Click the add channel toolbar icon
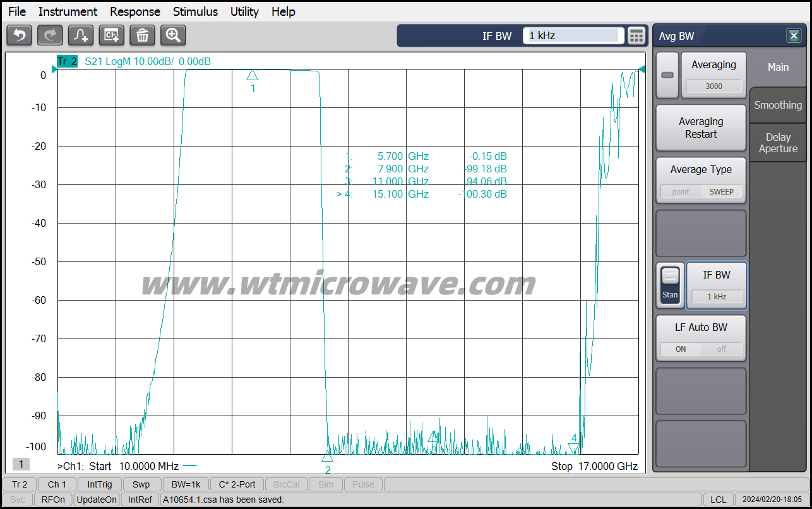Image resolution: width=812 pixels, height=509 pixels. coord(112,35)
